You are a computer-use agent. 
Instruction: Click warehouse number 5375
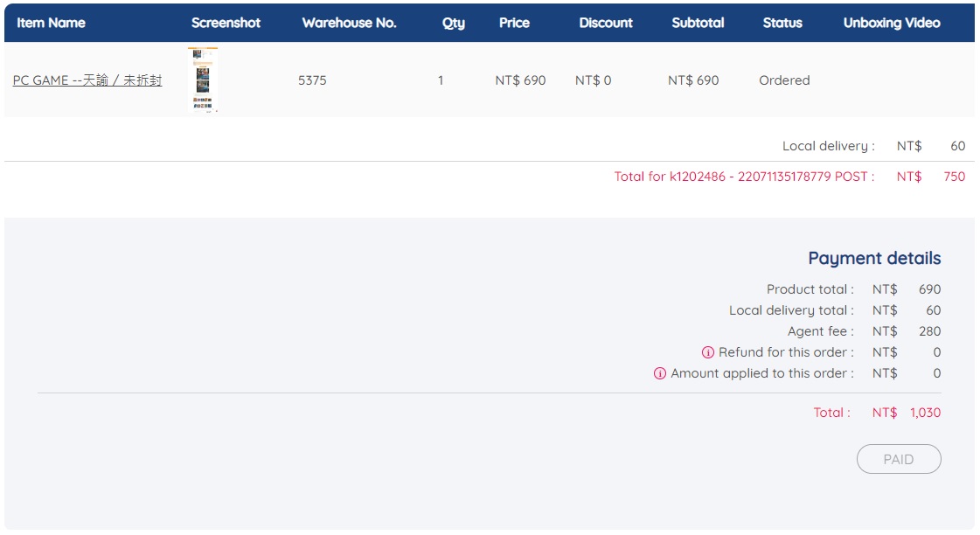312,80
